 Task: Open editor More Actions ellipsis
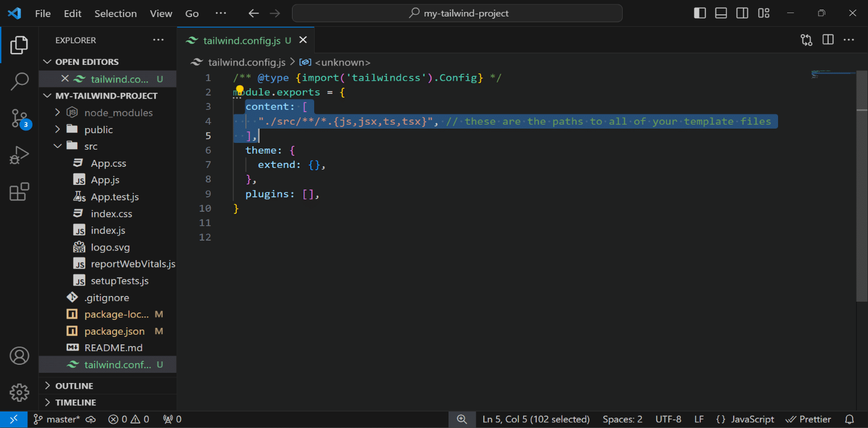click(x=849, y=40)
